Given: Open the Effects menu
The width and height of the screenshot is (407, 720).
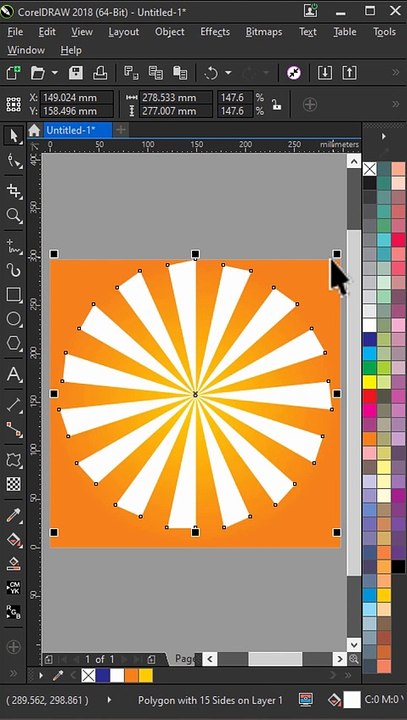Looking at the screenshot, I should pos(215,32).
